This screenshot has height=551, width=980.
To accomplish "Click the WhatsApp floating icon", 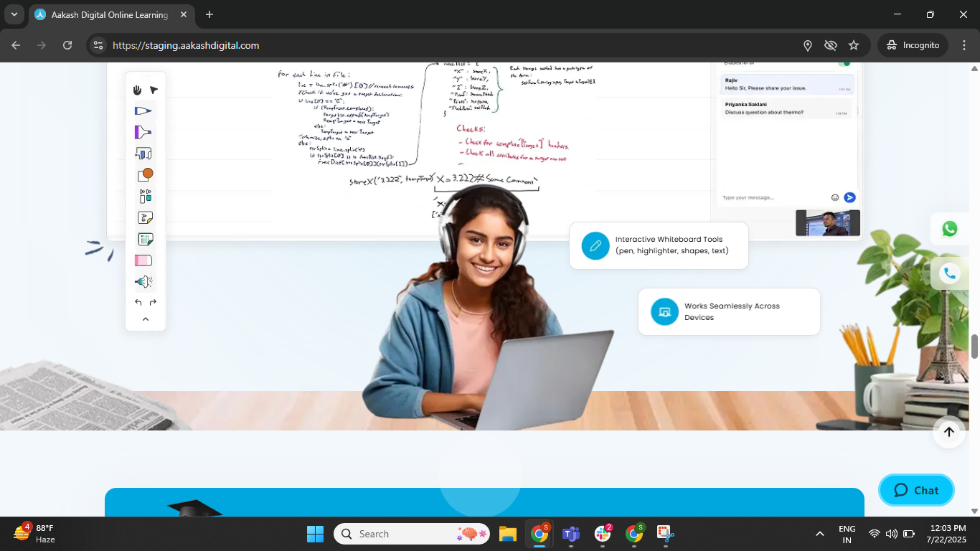I will [x=950, y=229].
